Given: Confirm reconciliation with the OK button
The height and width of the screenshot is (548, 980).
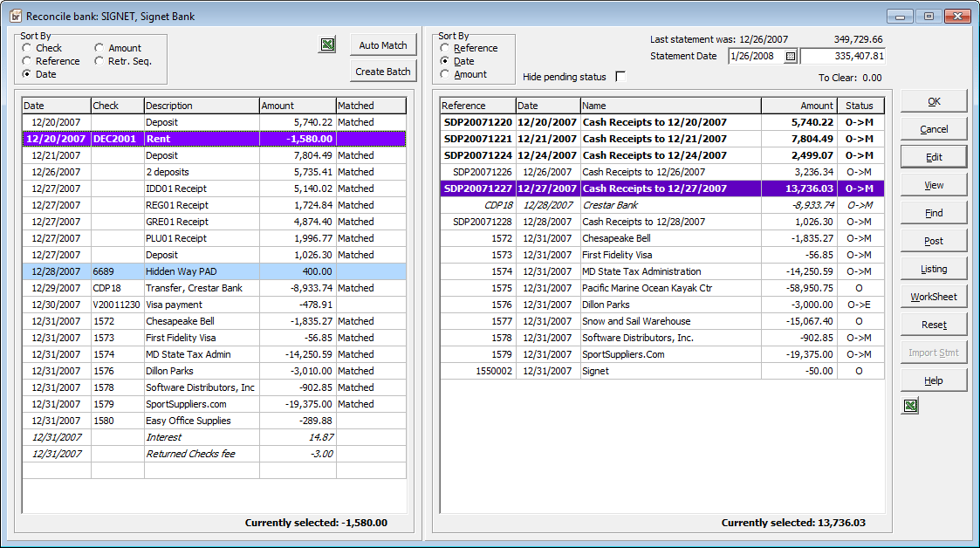Looking at the screenshot, I should (934, 100).
